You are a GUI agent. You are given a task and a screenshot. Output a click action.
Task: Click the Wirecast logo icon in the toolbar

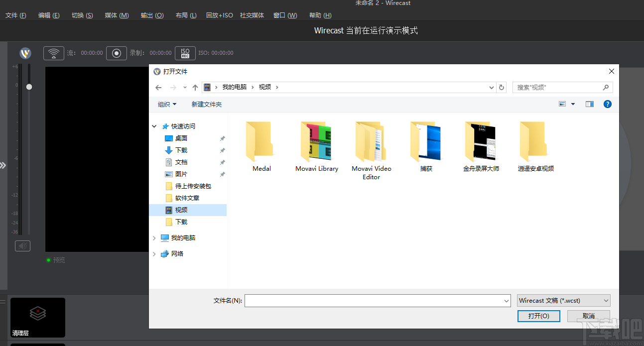pos(25,53)
